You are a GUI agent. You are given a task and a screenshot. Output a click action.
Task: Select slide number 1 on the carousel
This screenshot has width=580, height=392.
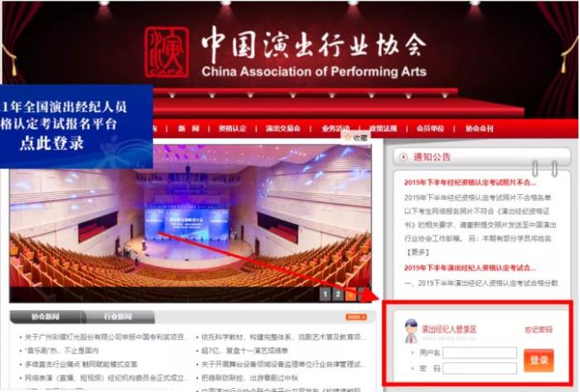(325, 294)
